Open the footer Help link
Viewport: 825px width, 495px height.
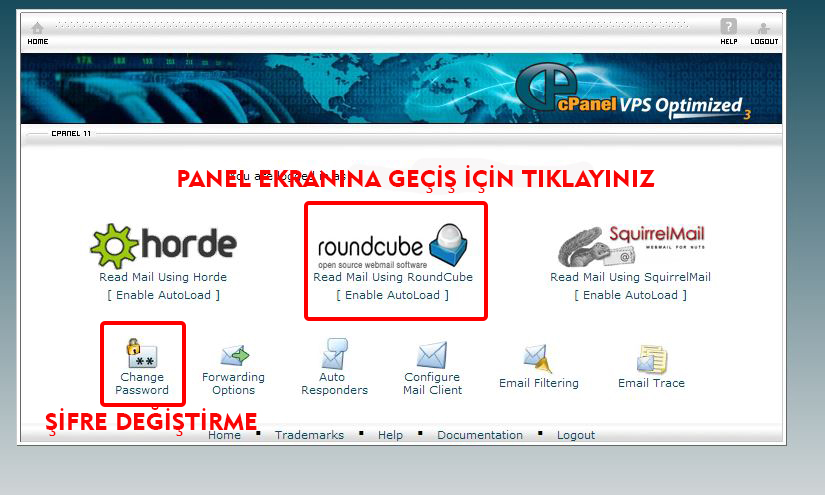click(390, 435)
